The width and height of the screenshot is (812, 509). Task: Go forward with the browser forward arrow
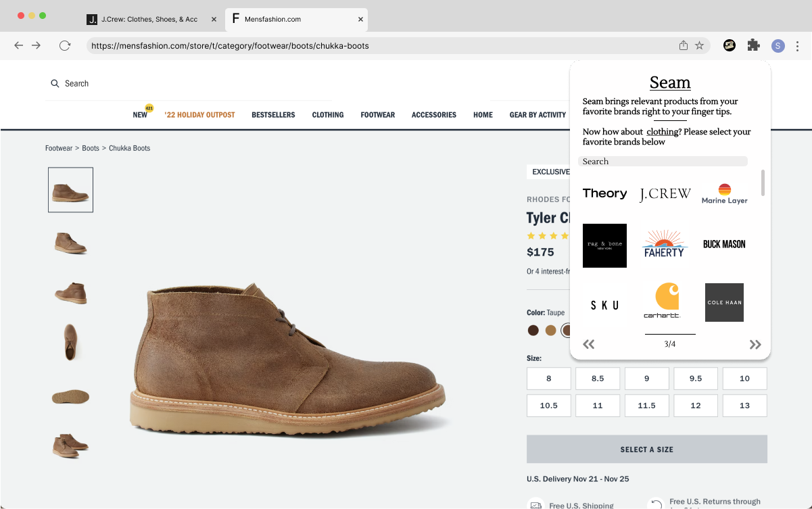[37, 45]
